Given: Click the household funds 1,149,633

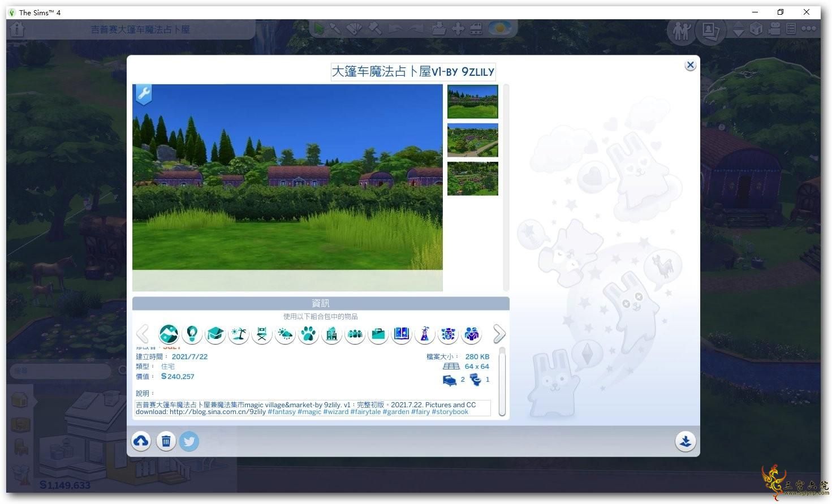Looking at the screenshot, I should [x=65, y=485].
